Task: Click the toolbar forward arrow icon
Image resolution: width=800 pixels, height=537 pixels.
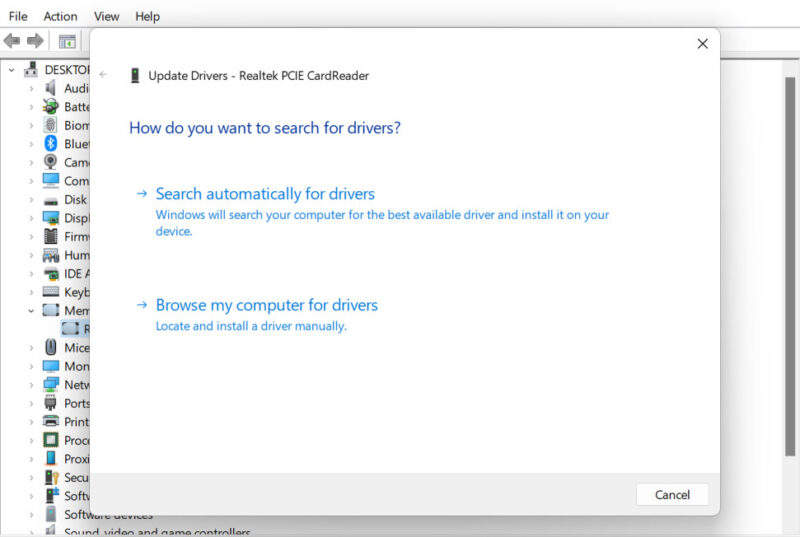Action: point(35,40)
